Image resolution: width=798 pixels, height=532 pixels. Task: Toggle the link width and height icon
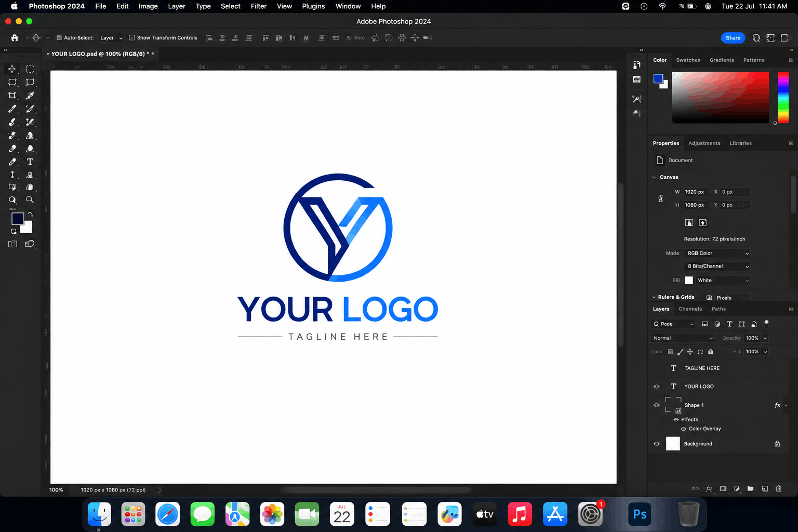tap(661, 198)
